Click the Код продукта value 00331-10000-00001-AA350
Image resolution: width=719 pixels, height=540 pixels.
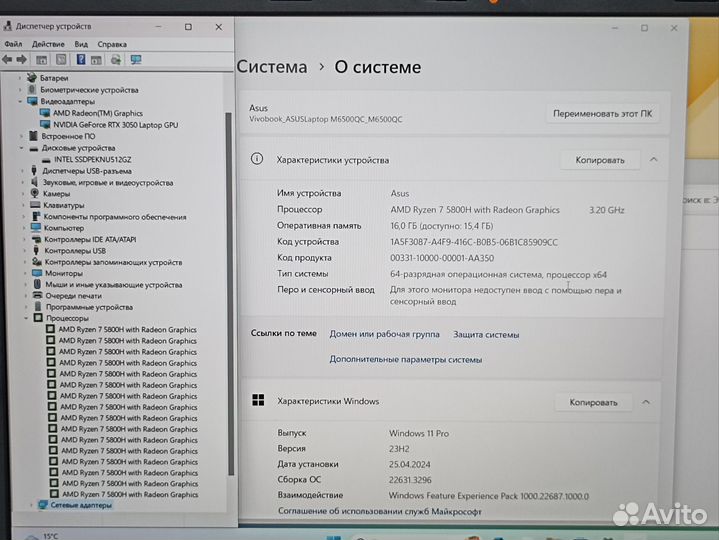click(x=442, y=258)
